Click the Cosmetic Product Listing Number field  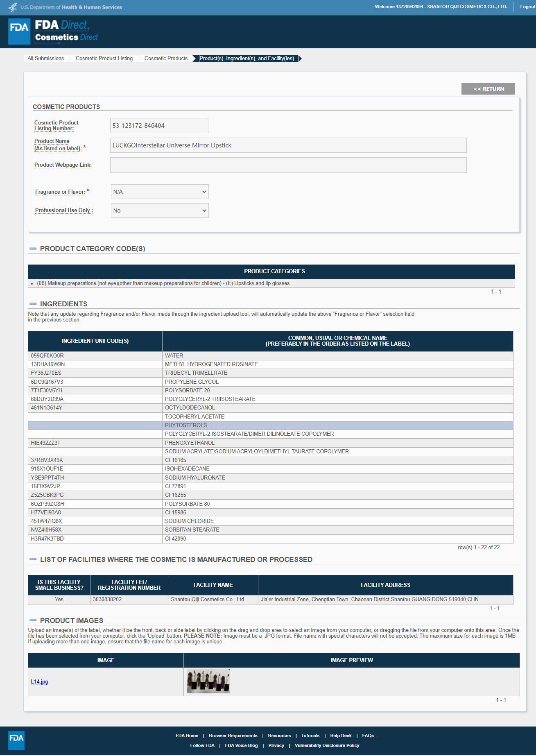(159, 125)
